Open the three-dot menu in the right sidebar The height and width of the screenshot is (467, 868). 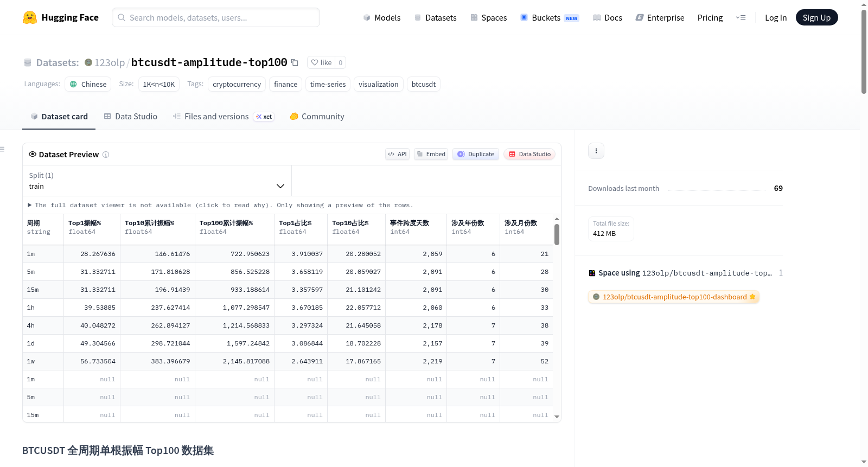click(596, 151)
